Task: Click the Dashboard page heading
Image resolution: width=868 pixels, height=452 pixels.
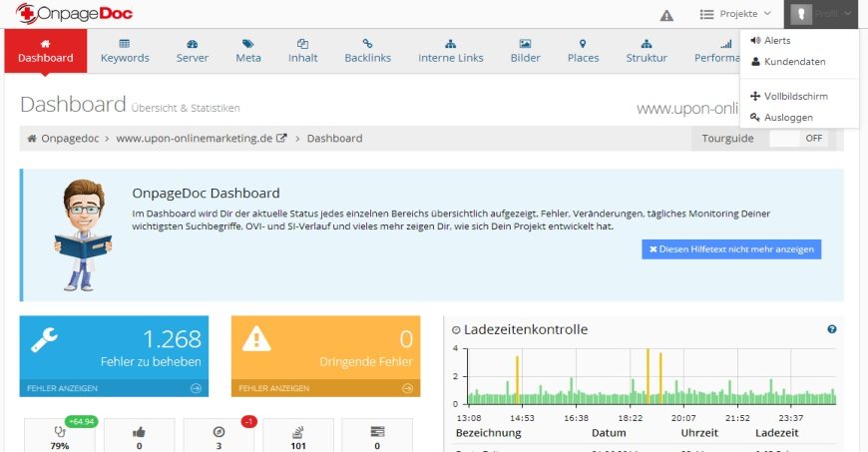Action: [73, 104]
